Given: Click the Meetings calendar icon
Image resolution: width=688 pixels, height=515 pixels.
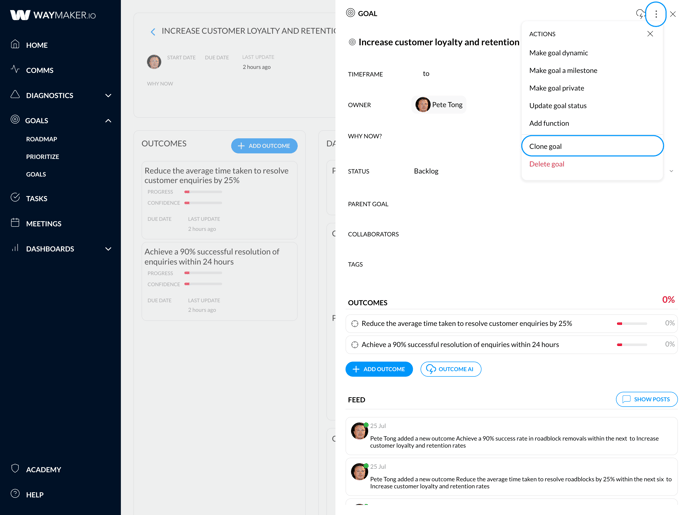Looking at the screenshot, I should (15, 222).
